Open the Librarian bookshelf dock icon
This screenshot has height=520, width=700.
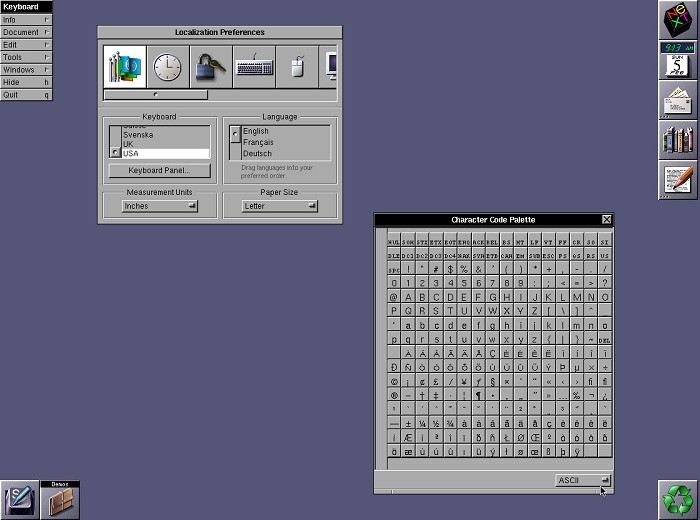point(677,140)
